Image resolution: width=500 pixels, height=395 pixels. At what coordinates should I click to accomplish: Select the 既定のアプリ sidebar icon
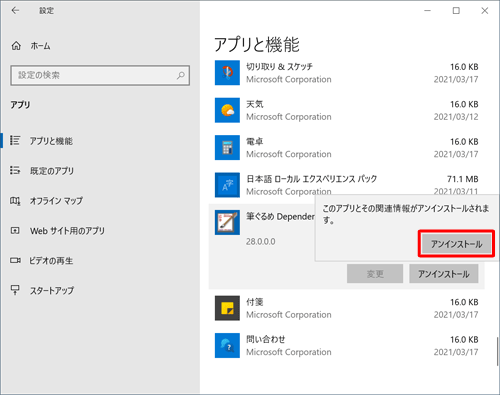point(15,170)
